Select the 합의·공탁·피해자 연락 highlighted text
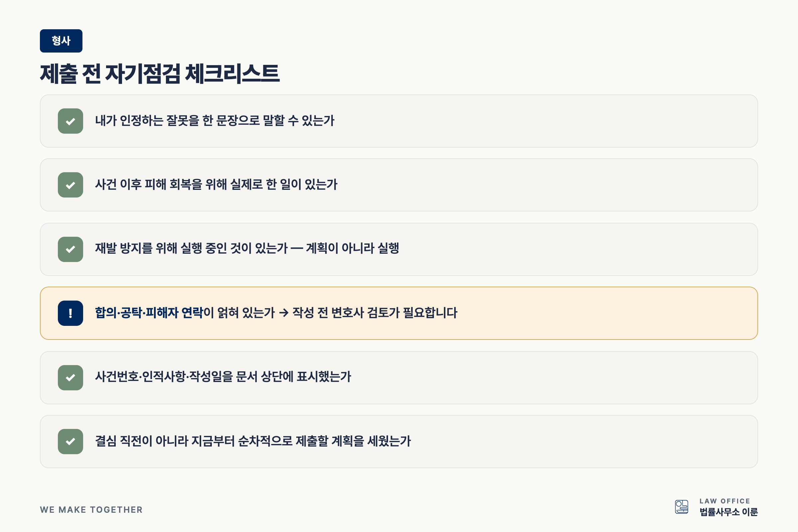Screen dimensions: 798x532 149,313
